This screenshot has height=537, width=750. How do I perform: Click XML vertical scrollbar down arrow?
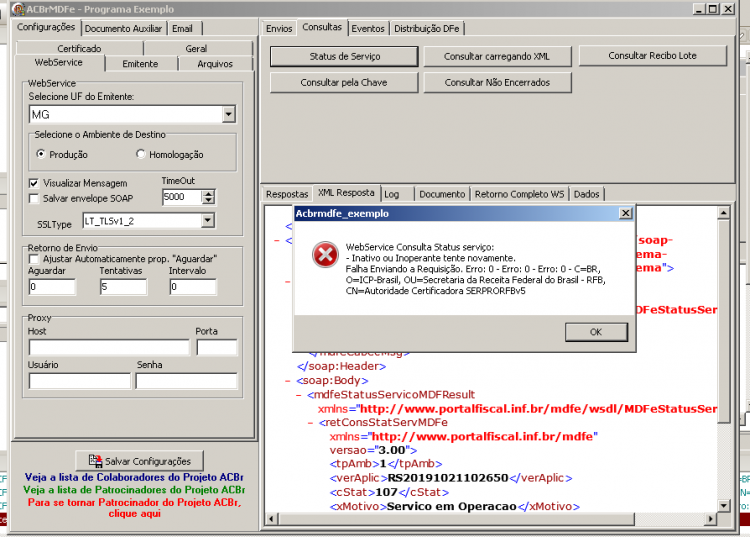[x=724, y=505]
